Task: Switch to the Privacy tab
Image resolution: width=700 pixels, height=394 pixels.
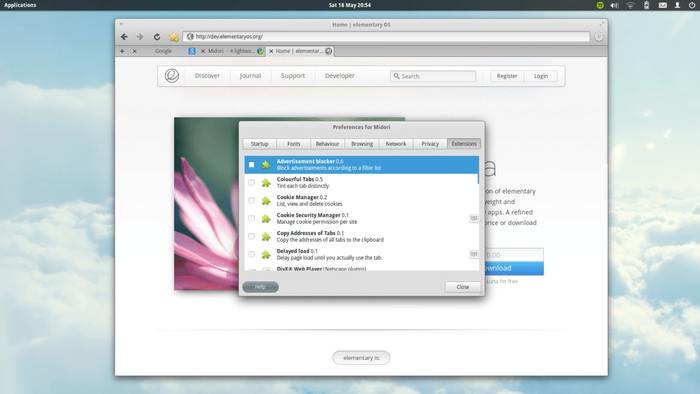Action: (x=430, y=144)
